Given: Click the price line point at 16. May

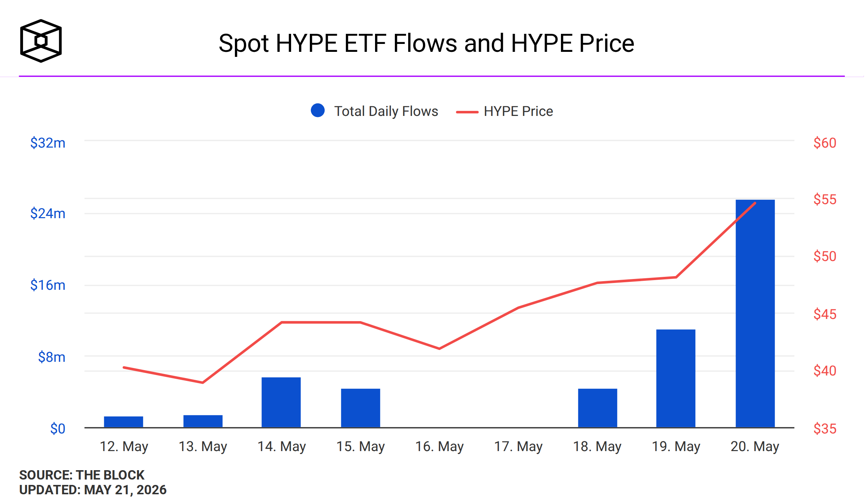Looking at the screenshot, I should point(440,348).
